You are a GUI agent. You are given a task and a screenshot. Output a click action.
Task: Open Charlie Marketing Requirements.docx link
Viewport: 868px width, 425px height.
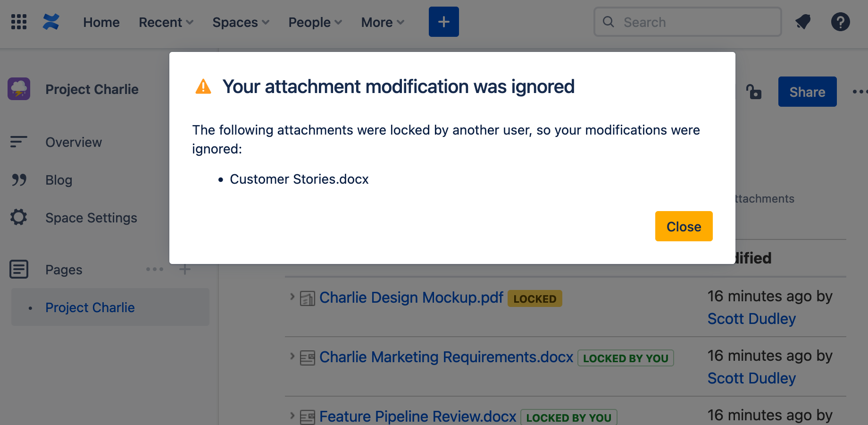pos(446,357)
